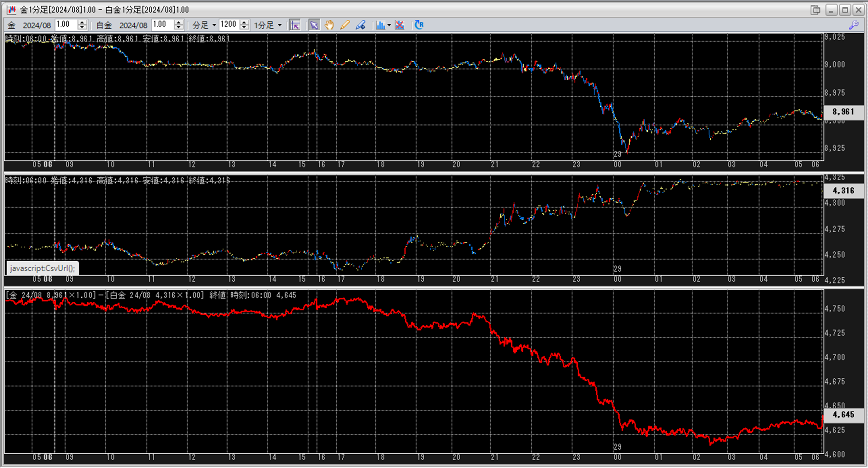Choose the line edit pen tool

click(x=360, y=25)
